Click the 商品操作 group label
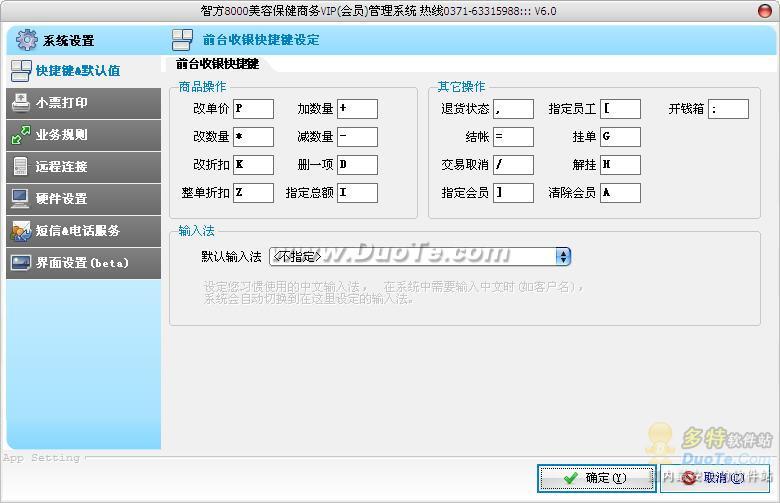The width and height of the screenshot is (780, 503). pos(202,87)
